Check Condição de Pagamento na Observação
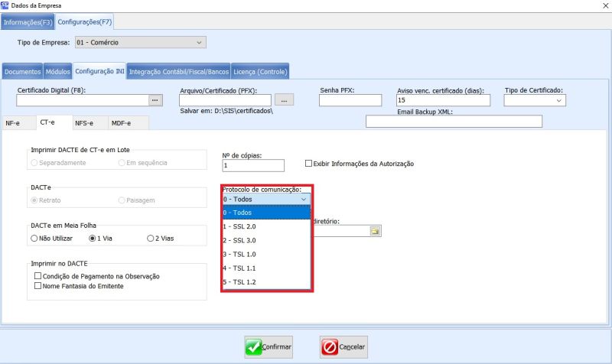 37,276
